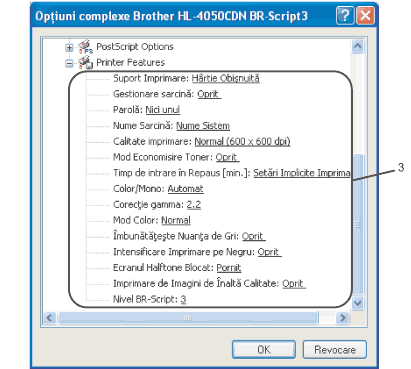The width and height of the screenshot is (411, 369).
Task: Click the Printer Features printer icon
Action: tap(85, 62)
